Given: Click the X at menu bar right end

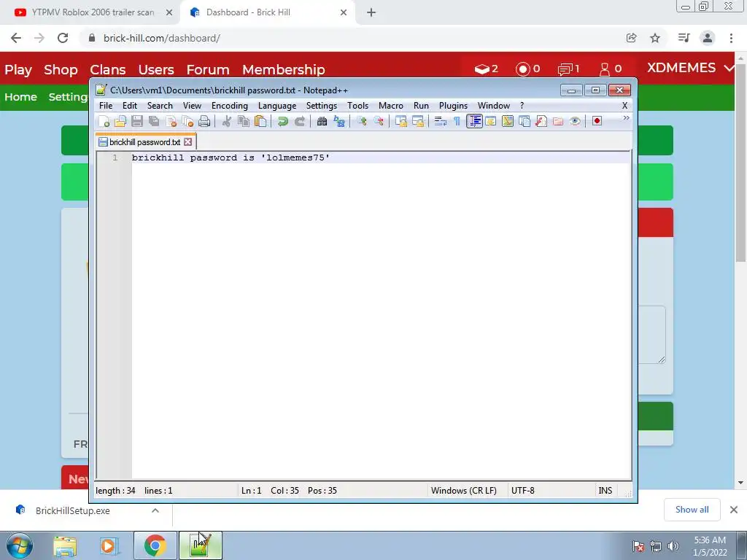Looking at the screenshot, I should click(624, 106).
